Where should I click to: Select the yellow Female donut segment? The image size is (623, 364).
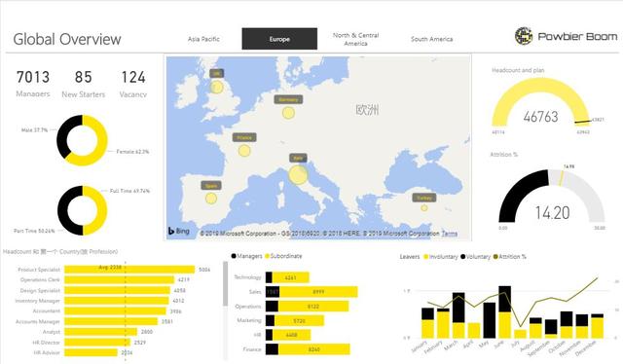coord(100,145)
